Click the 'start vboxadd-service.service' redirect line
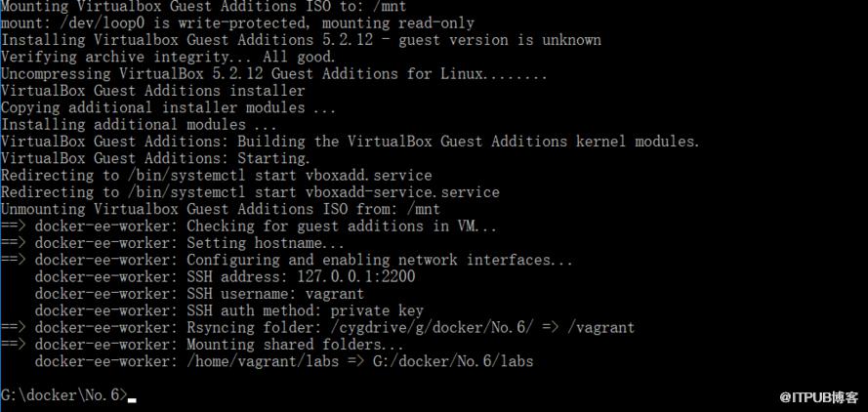The width and height of the screenshot is (868, 412). pyautogui.click(x=250, y=192)
